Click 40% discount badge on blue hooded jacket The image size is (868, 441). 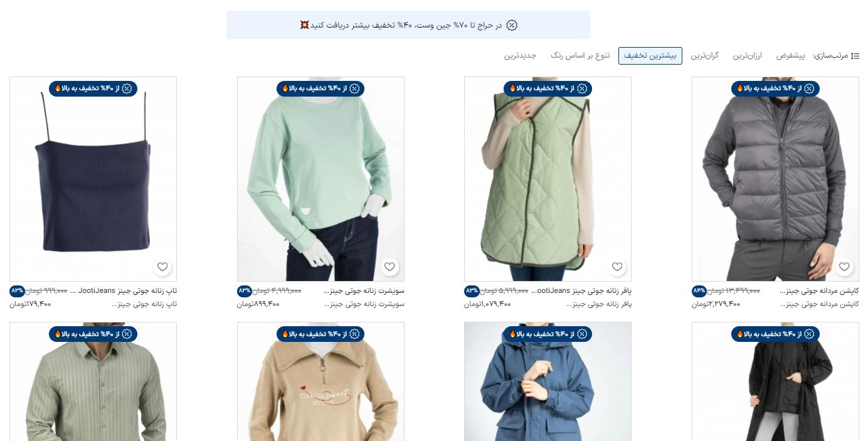coord(548,334)
